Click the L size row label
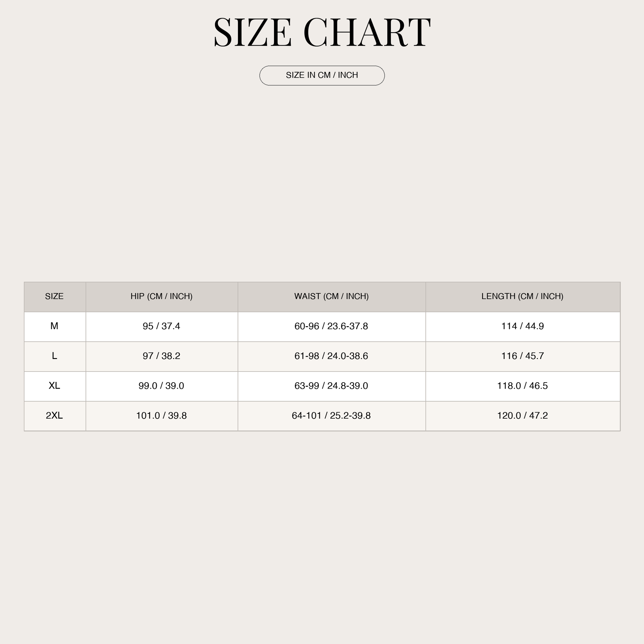 tap(54, 356)
